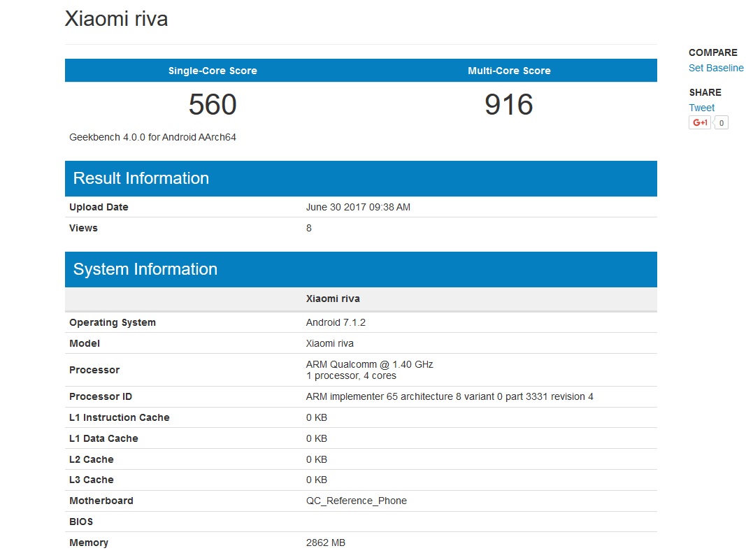Select the ARM Qualcomm @ 1.40 GHz text
The width and height of the screenshot is (746, 560).
(x=369, y=364)
